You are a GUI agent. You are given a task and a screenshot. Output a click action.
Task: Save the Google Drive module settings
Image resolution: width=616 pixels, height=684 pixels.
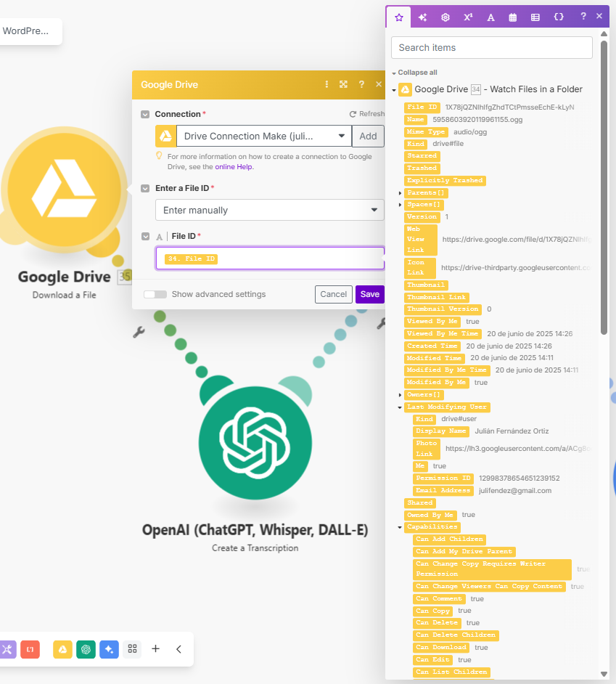coord(370,294)
